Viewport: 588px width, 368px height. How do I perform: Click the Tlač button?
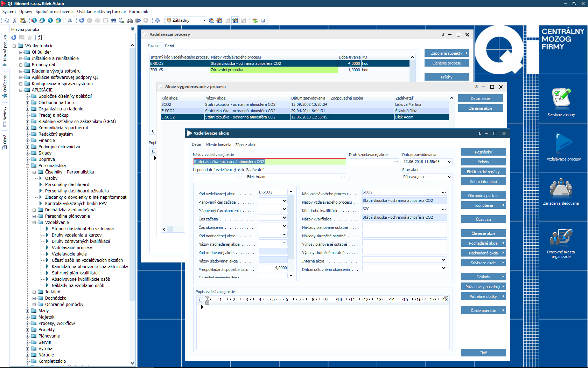[483, 353]
